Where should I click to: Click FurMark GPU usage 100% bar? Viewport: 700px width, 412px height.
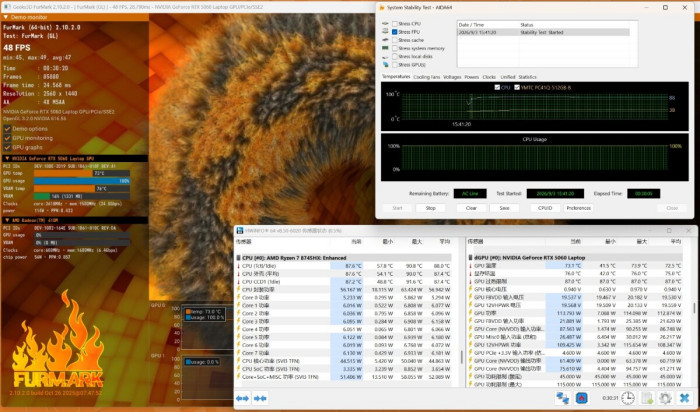82,181
